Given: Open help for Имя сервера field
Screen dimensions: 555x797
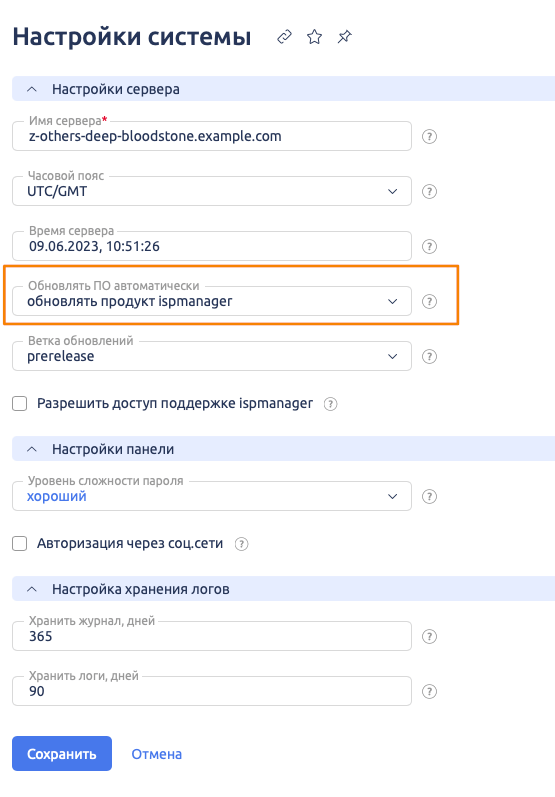Looking at the screenshot, I should (x=429, y=137).
